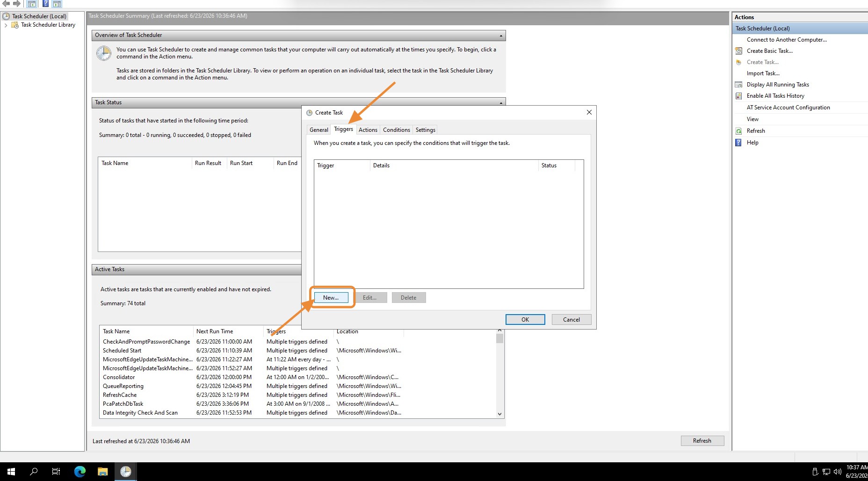Select Task Scheduler (Local) in the tree
Image resolution: width=868 pixels, height=481 pixels.
pyautogui.click(x=39, y=16)
